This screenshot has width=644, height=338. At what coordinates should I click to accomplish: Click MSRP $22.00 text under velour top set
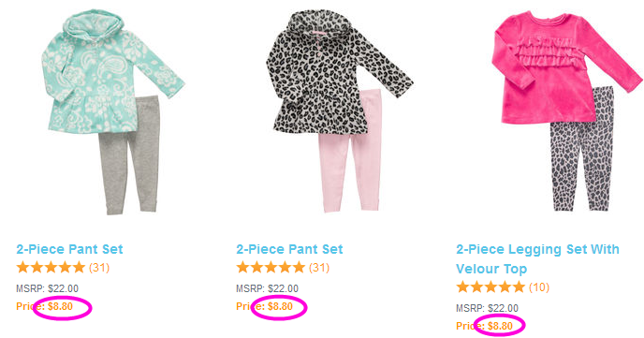(x=487, y=308)
